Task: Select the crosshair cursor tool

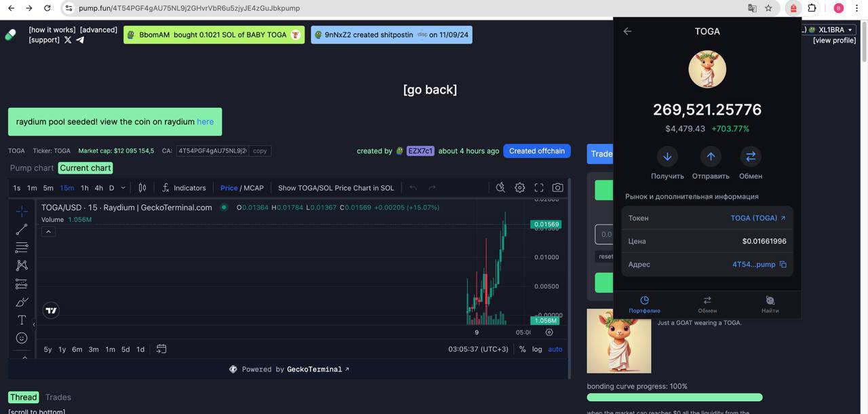Action: point(22,211)
